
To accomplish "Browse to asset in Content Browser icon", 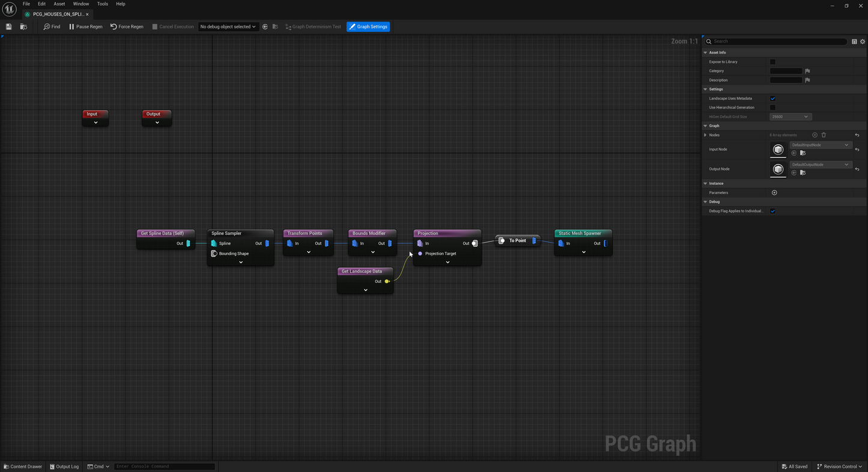I will [23, 26].
